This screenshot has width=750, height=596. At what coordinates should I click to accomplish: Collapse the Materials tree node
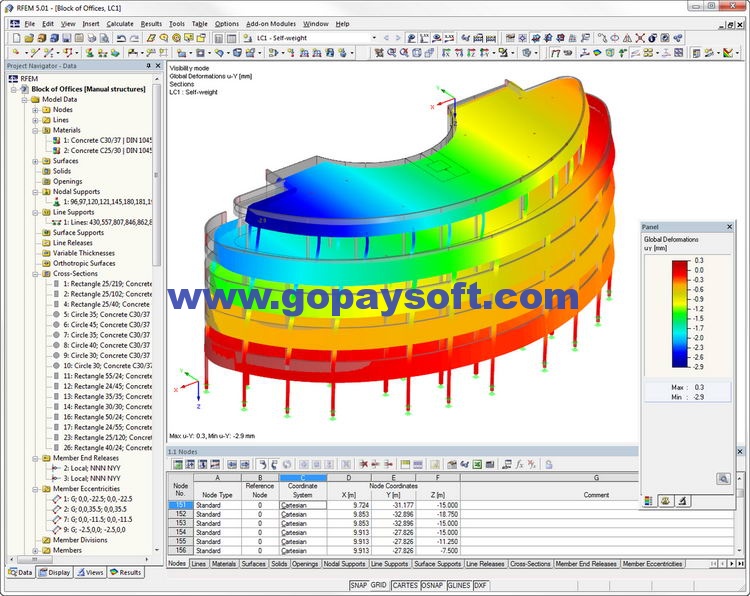[x=35, y=130]
